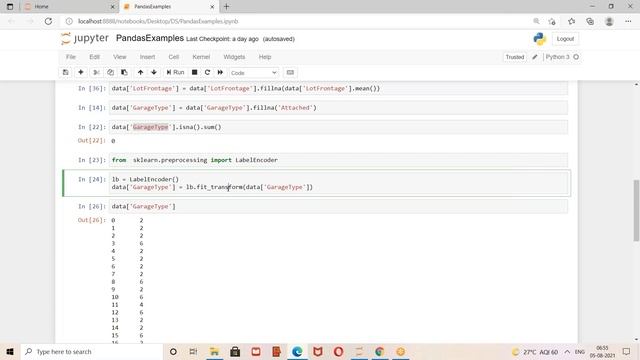The width and height of the screenshot is (640, 360).
Task: Open the Help menu
Action: (x=265, y=57)
